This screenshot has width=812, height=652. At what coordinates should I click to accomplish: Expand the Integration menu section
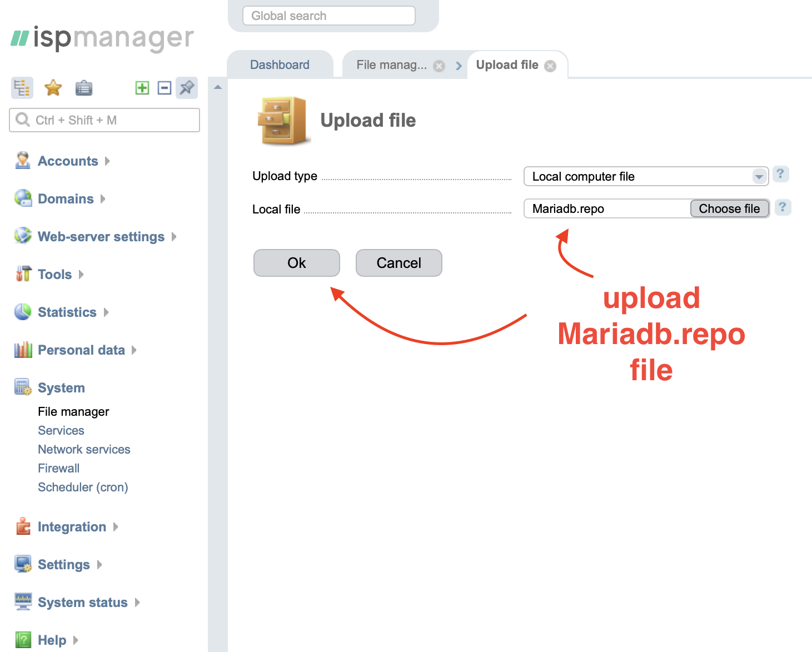[x=116, y=527]
